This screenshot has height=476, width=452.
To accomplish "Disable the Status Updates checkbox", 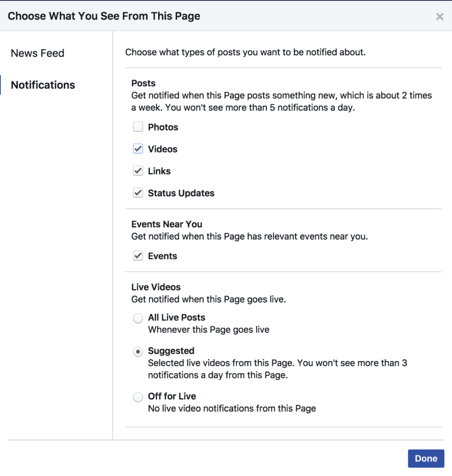I will [138, 193].
